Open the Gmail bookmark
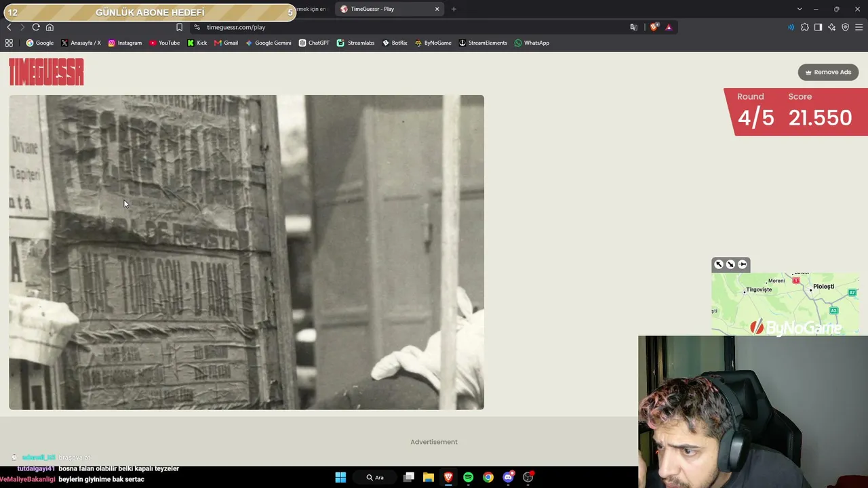 pyautogui.click(x=226, y=43)
